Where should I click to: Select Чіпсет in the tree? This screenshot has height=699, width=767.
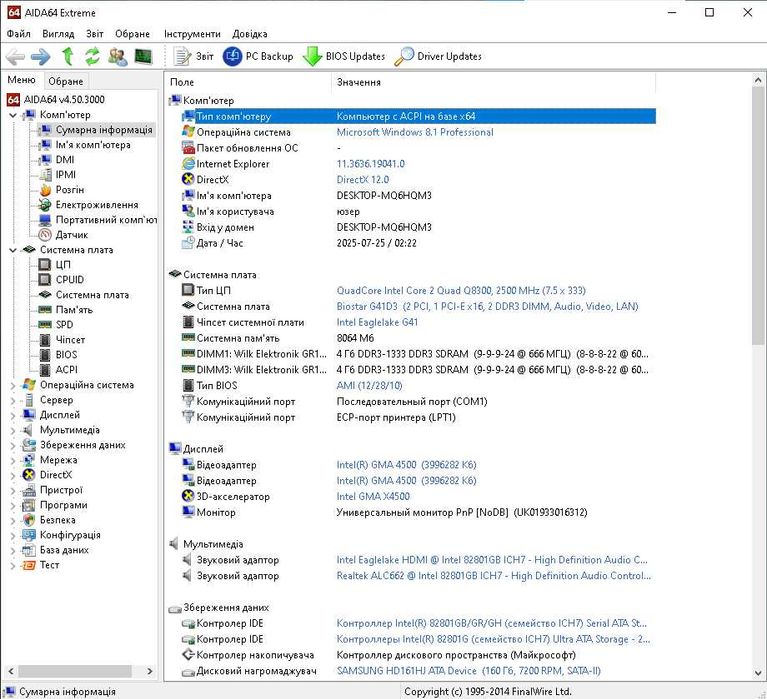[62, 339]
